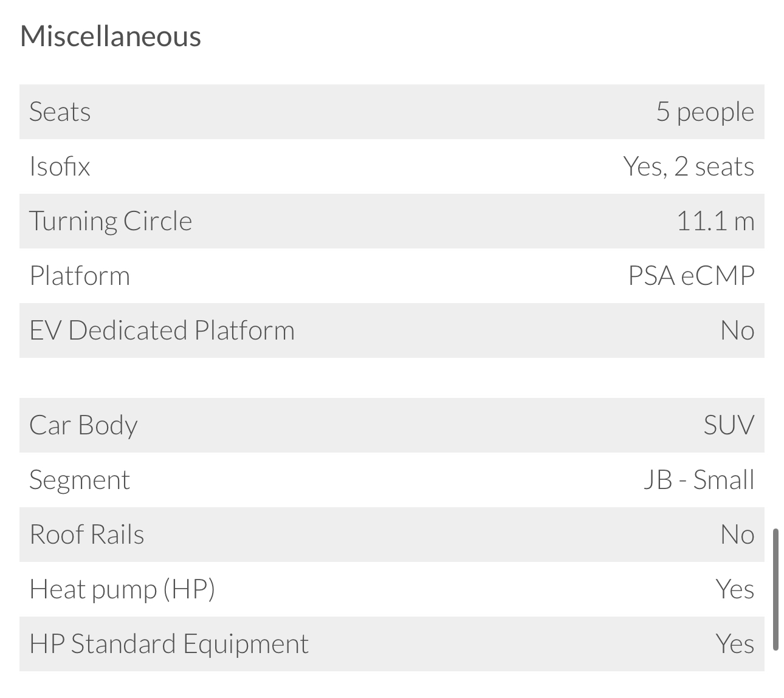Screen dimensions: 784x698
Task: Select the Roof Rails 'No' value
Action: pos(737,535)
